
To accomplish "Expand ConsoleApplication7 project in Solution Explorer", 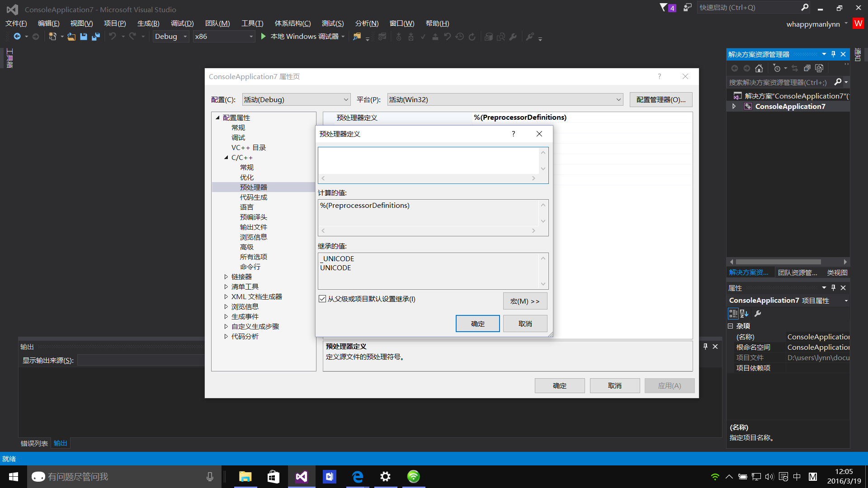I will pyautogui.click(x=734, y=106).
